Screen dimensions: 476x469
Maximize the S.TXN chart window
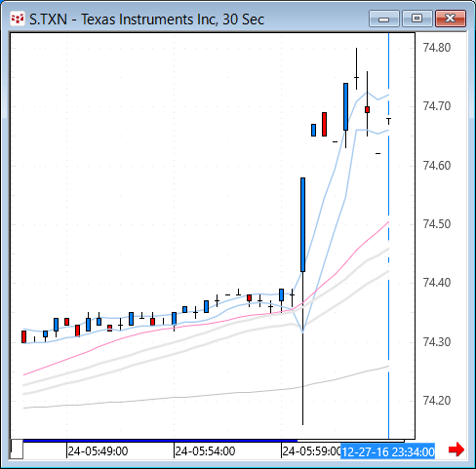pos(417,19)
